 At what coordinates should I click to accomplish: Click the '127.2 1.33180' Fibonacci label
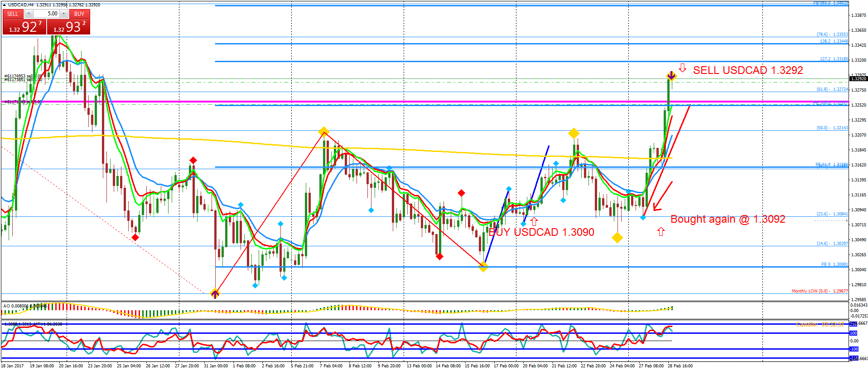coord(834,59)
